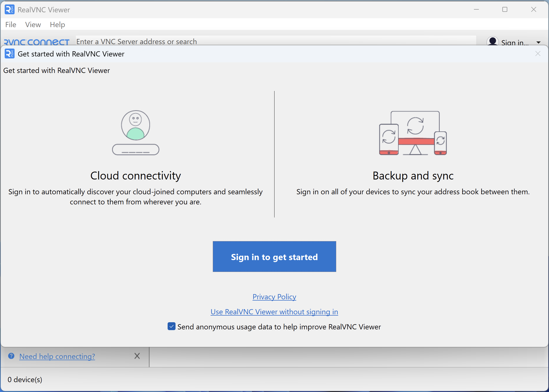Open the File menu
Screen dimensions: 549x392
tap(11, 25)
